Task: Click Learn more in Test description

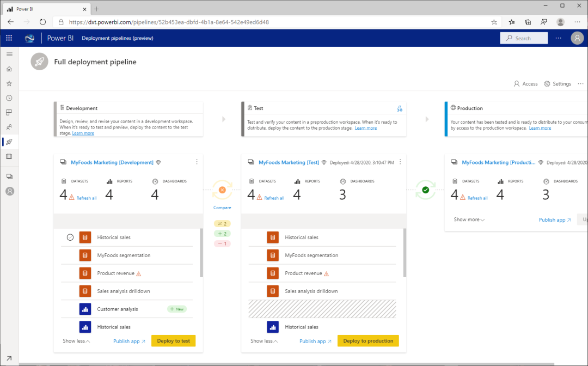Action: click(x=366, y=128)
